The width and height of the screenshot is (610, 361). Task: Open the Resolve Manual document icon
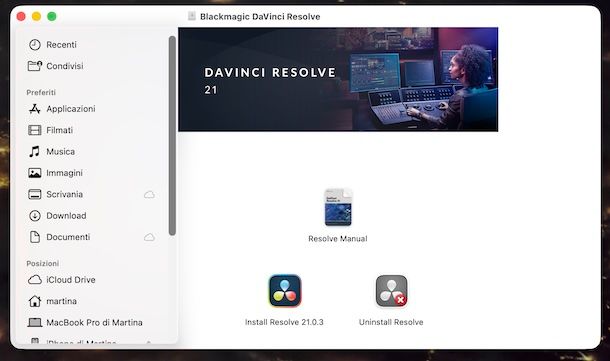coord(338,207)
